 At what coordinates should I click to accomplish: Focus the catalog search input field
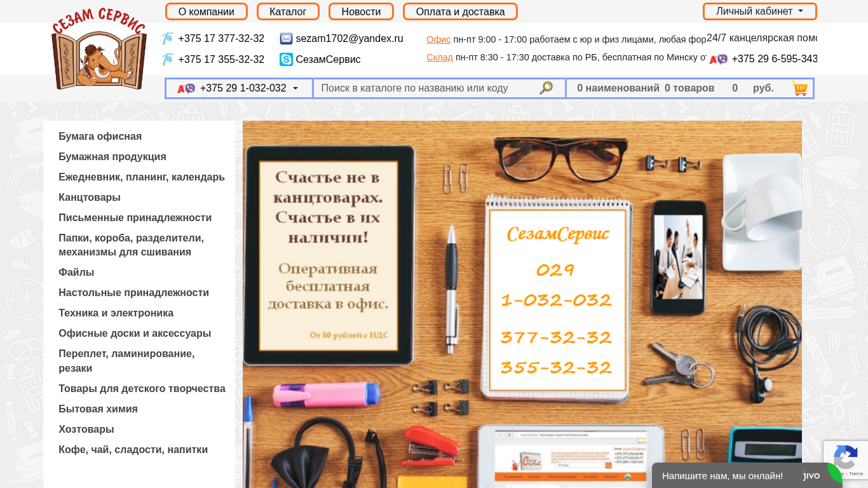(426, 88)
